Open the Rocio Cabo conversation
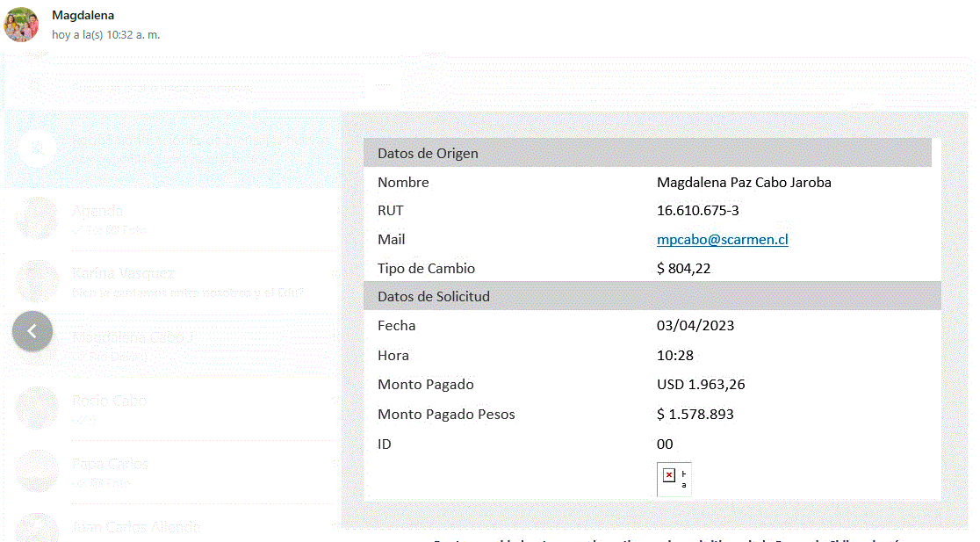This screenshot has width=980, height=542. coord(110,401)
